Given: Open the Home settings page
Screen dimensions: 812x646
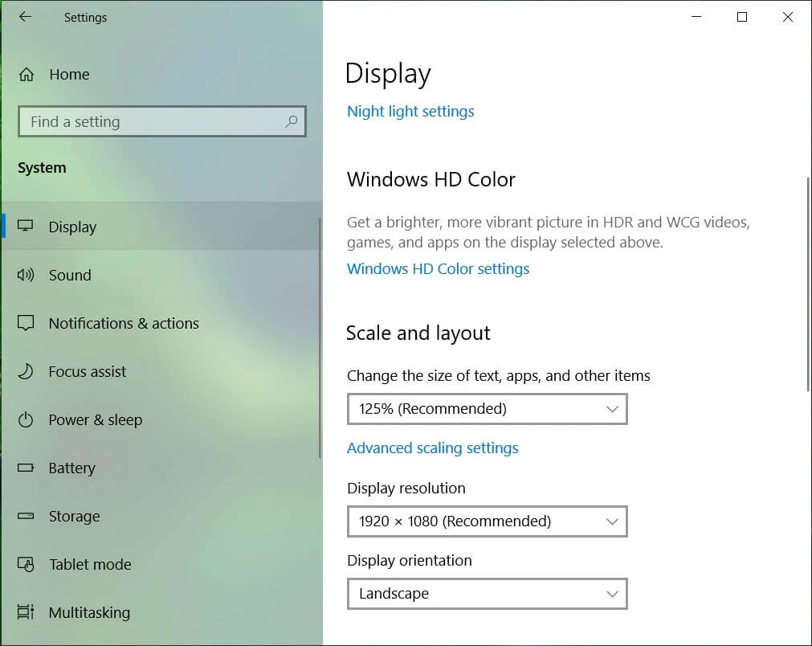Looking at the screenshot, I should 161,75.
